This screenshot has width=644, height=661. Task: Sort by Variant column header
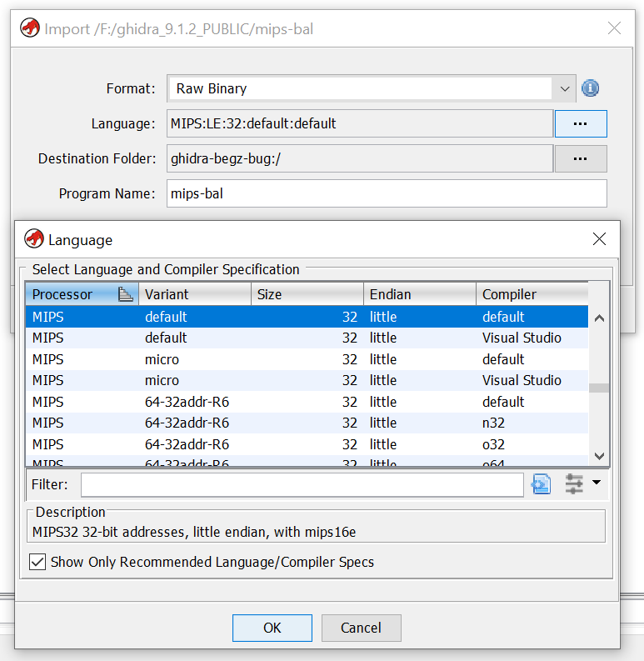[x=195, y=294]
